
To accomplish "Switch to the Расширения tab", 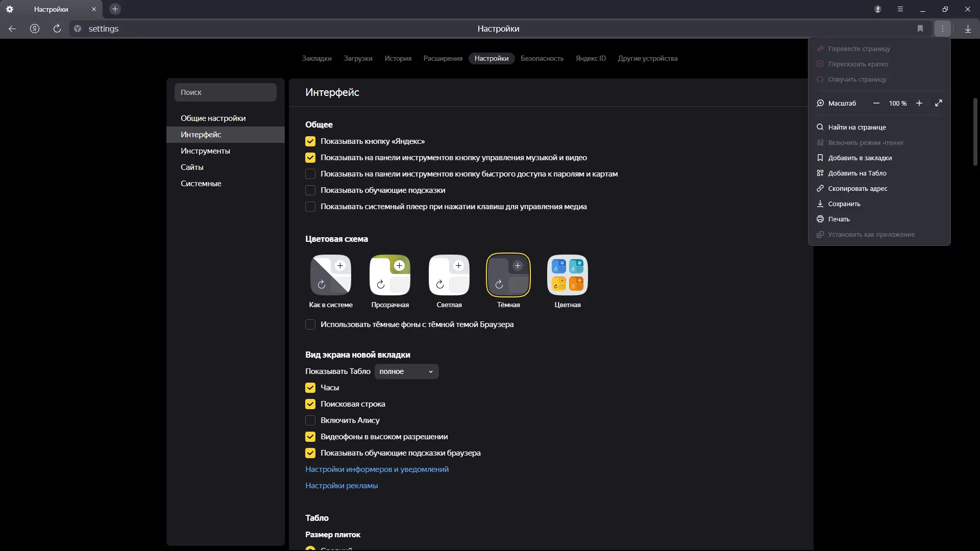I will (443, 58).
